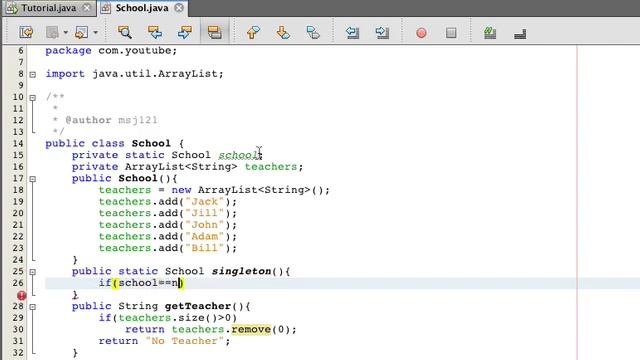Stop macro recording square button

451,33
